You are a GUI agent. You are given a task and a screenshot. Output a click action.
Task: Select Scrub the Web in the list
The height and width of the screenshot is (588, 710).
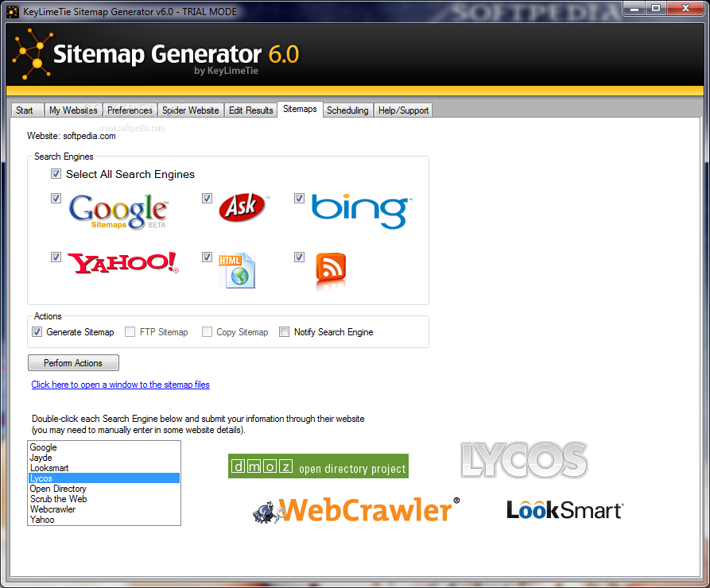[103, 499]
